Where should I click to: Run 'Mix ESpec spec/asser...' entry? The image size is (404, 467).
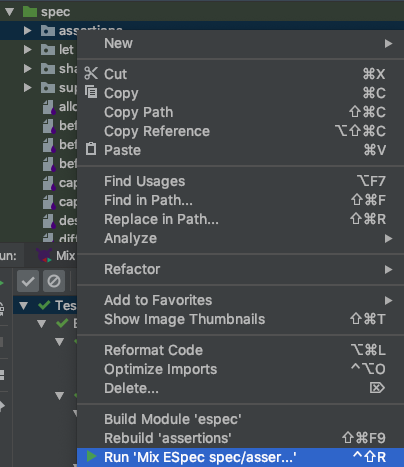[x=240, y=457]
